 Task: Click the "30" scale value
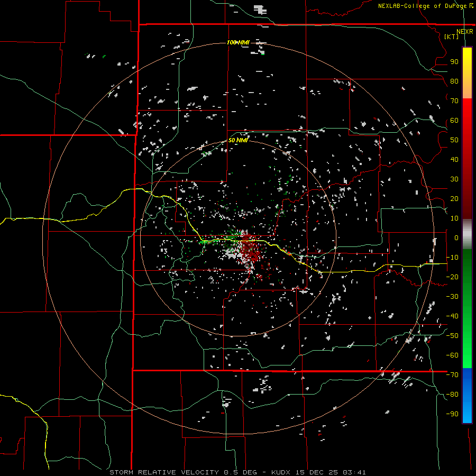pyautogui.click(x=454, y=179)
